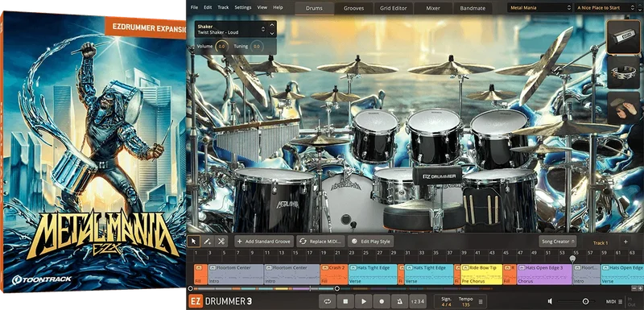
Task: Select the purple Chorus block
Action: [545, 275]
